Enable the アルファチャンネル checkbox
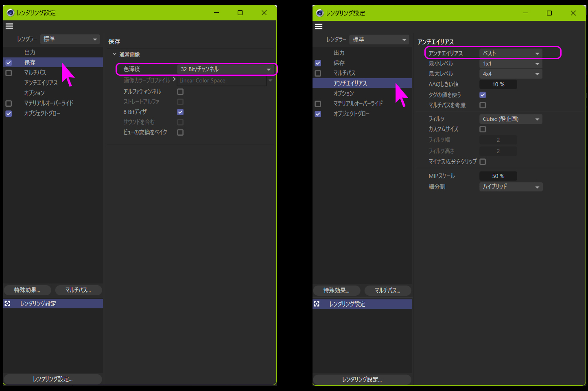Image resolution: width=588 pixels, height=391 pixels. click(x=180, y=92)
